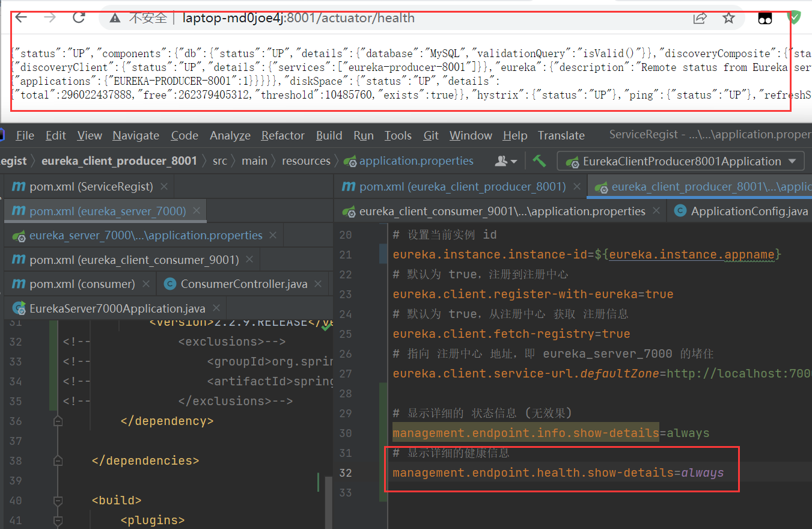This screenshot has width=812, height=529.
Task: Open the user profile dropdown
Action: pos(505,161)
